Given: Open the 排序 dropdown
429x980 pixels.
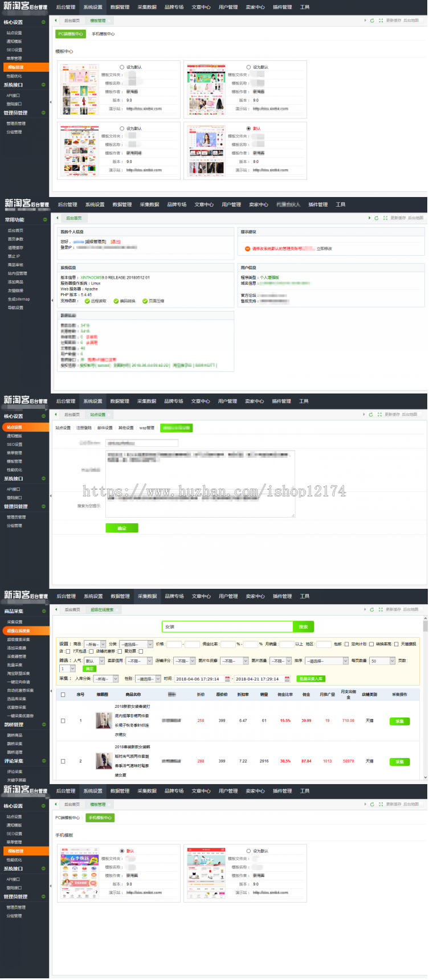Looking at the screenshot, I should (326, 661).
